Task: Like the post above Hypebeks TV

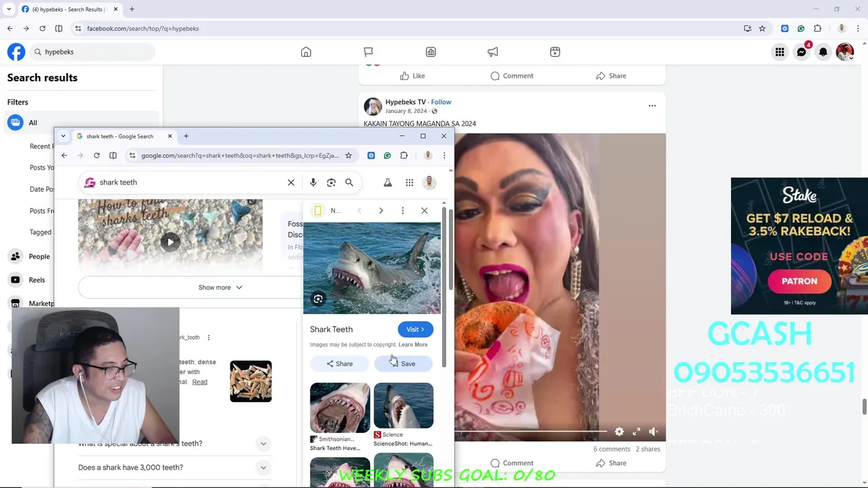Action: tap(412, 76)
